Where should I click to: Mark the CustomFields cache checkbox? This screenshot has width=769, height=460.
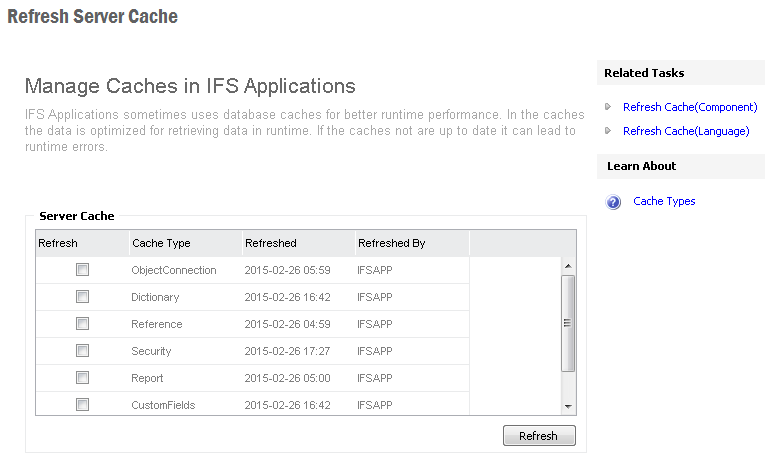(x=82, y=405)
